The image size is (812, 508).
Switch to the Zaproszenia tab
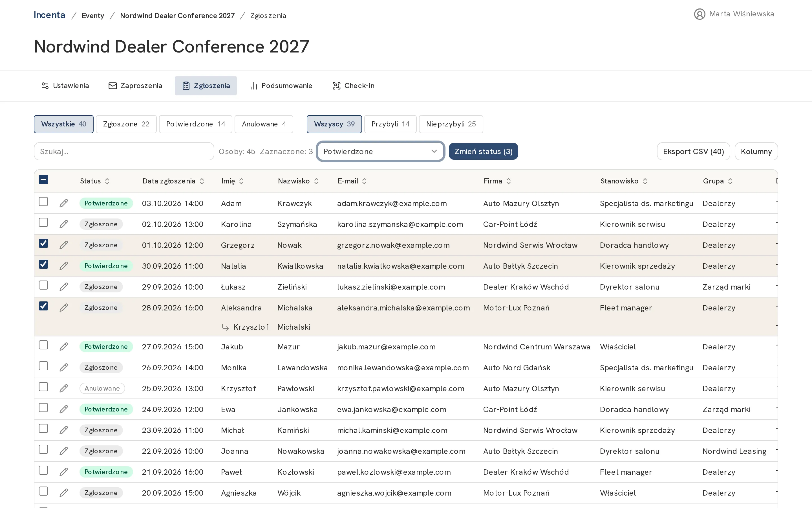tap(135, 86)
